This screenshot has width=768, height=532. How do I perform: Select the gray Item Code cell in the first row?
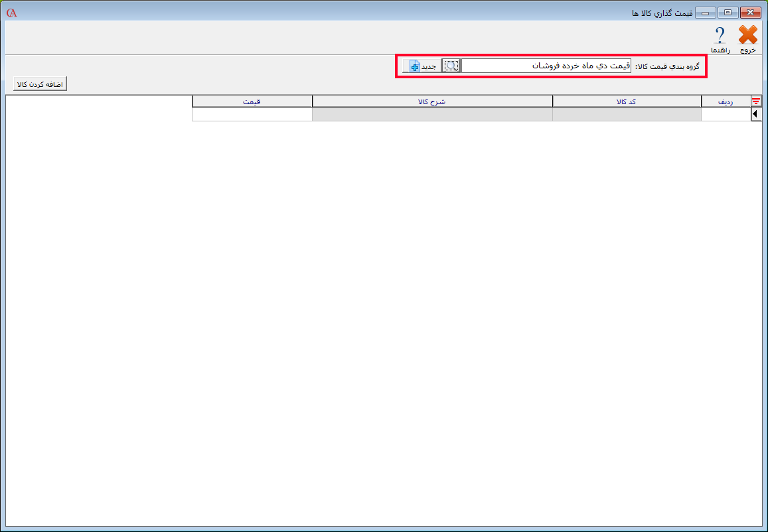coord(627,114)
